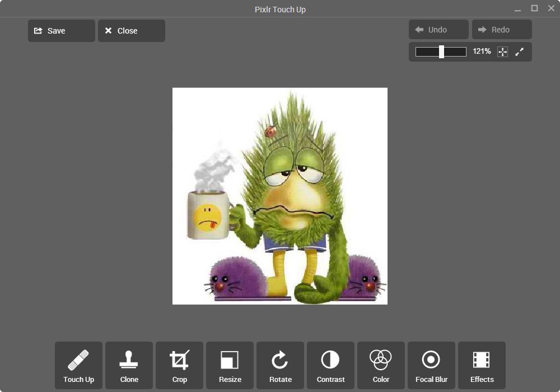Image resolution: width=560 pixels, height=392 pixels.
Task: Toggle fullscreen with the expand arrows icon
Action: coord(519,52)
